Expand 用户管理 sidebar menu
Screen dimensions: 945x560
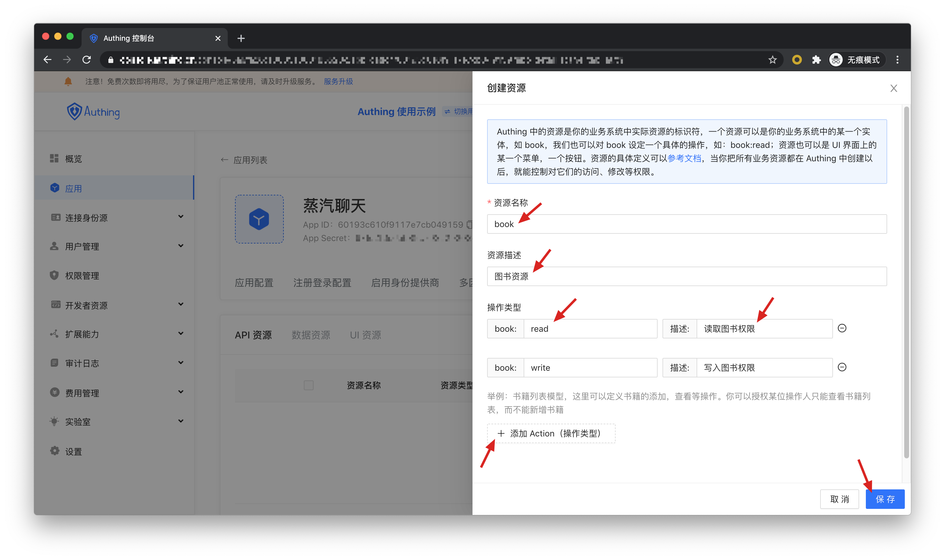coord(181,246)
